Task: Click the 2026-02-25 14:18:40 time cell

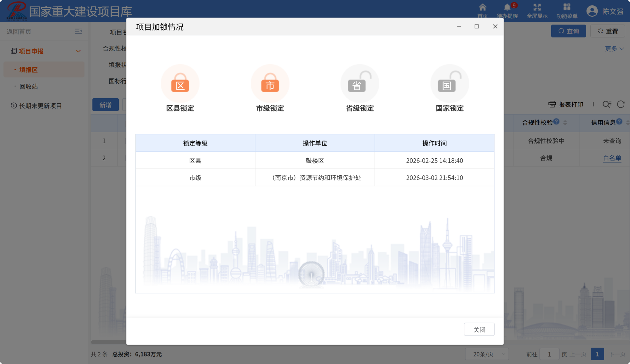Action: tap(434, 161)
